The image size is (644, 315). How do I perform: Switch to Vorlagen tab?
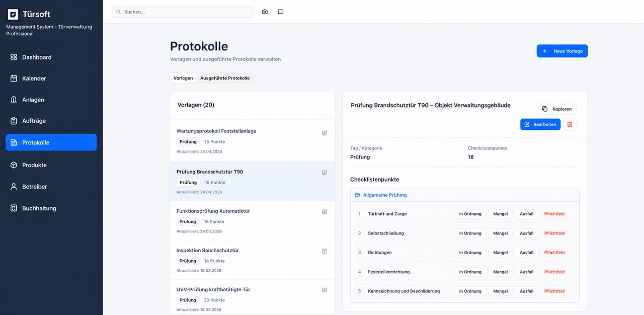183,78
